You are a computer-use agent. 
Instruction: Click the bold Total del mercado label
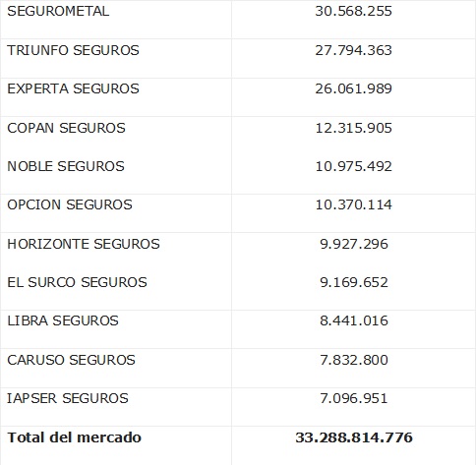click(74, 437)
